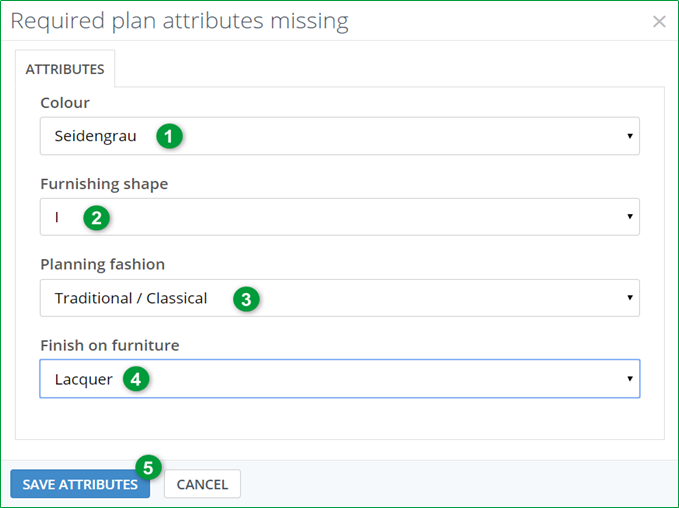Click the arrow of the Lacquer dropdown
This screenshot has width=679, height=508.
[629, 379]
